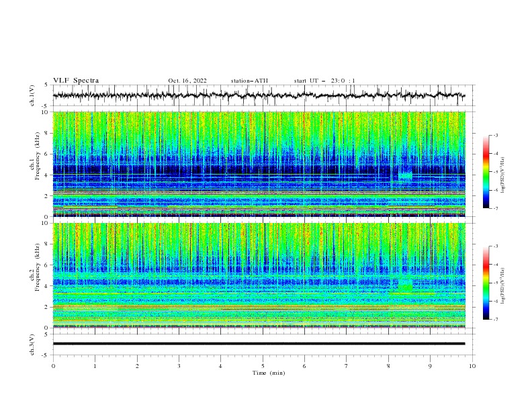The image size is (532, 411).
Task: Click the "Time (min)" x-axis label
Action: click(269, 373)
